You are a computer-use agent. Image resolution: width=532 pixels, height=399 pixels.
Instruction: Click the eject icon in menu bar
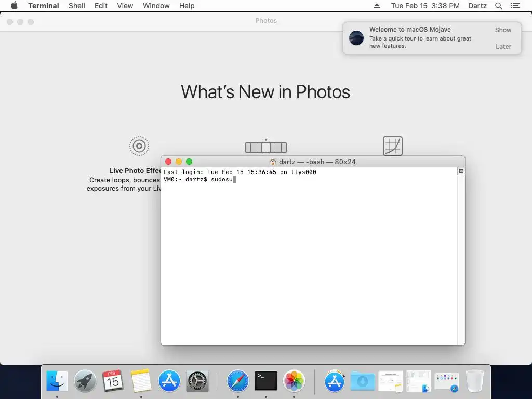click(x=377, y=6)
